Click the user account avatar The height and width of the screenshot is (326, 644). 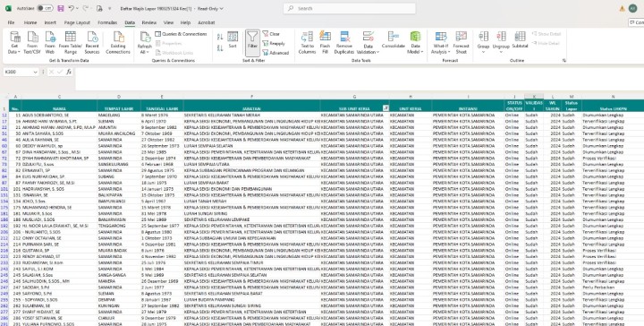(x=633, y=8)
